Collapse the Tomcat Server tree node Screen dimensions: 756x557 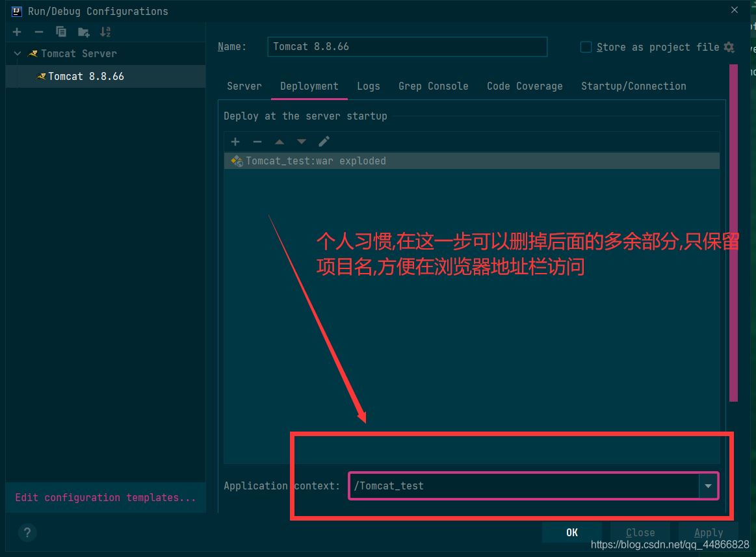tap(18, 53)
